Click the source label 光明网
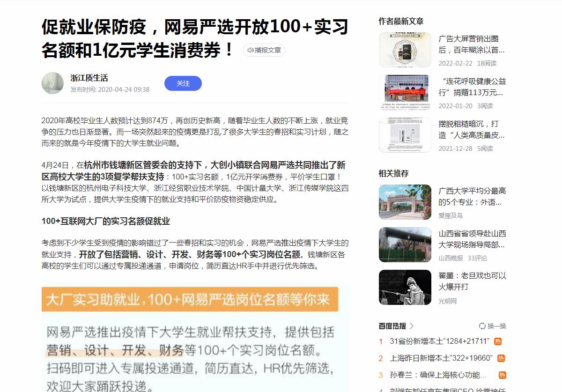Image resolution: width=562 pixels, height=392 pixels. coord(448,301)
